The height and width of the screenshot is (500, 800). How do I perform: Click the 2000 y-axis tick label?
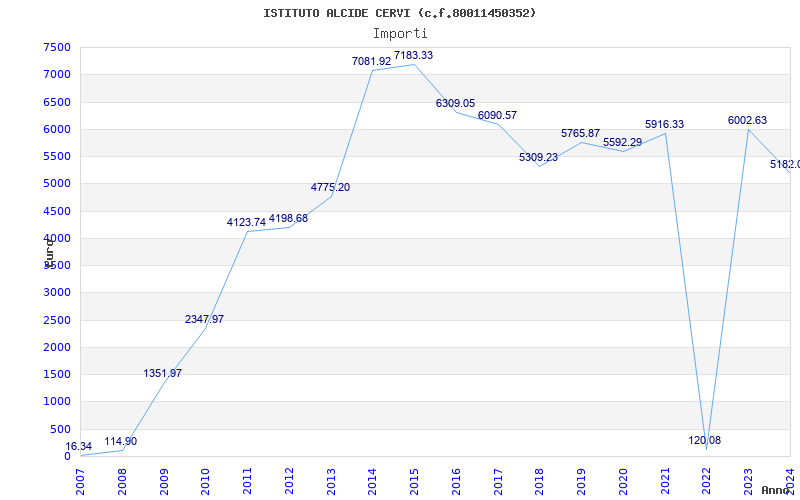57,347
